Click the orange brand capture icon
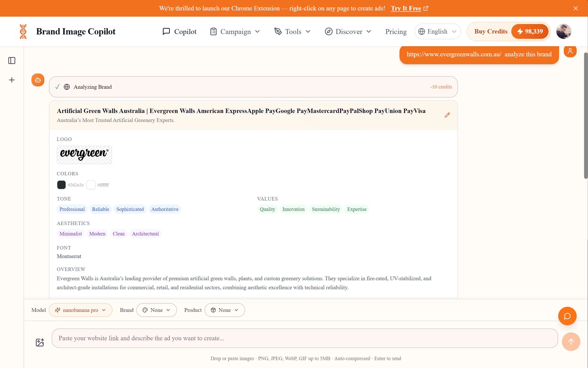Viewport: 588px width, 368px height. (x=38, y=80)
